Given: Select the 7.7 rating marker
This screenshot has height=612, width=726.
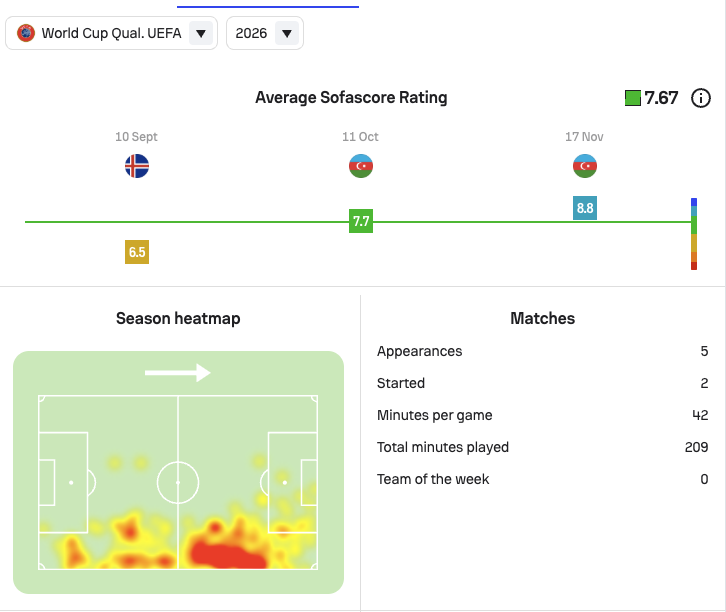Looking at the screenshot, I should [x=361, y=221].
